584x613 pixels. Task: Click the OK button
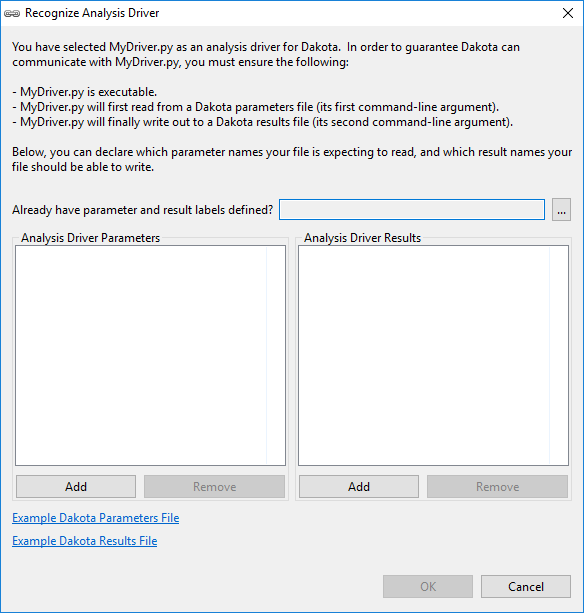[x=428, y=586]
